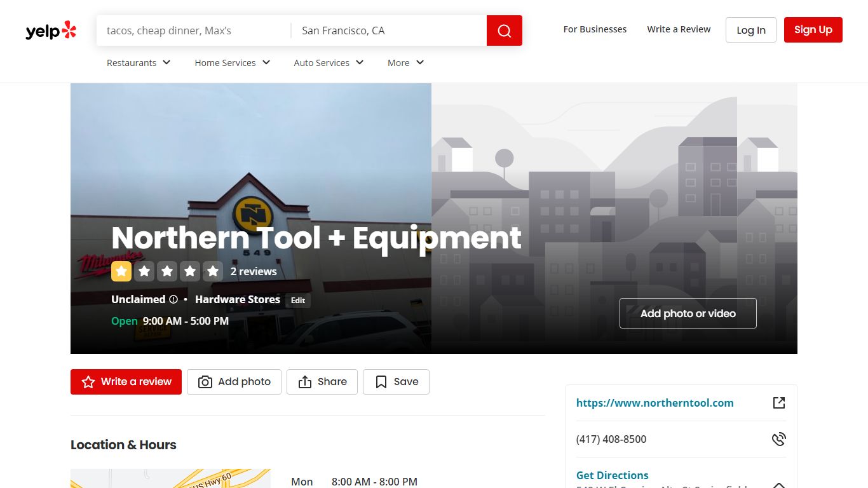This screenshot has height=488, width=868.
Task: Select the phone number (417) 408-8500
Action: pos(611,439)
